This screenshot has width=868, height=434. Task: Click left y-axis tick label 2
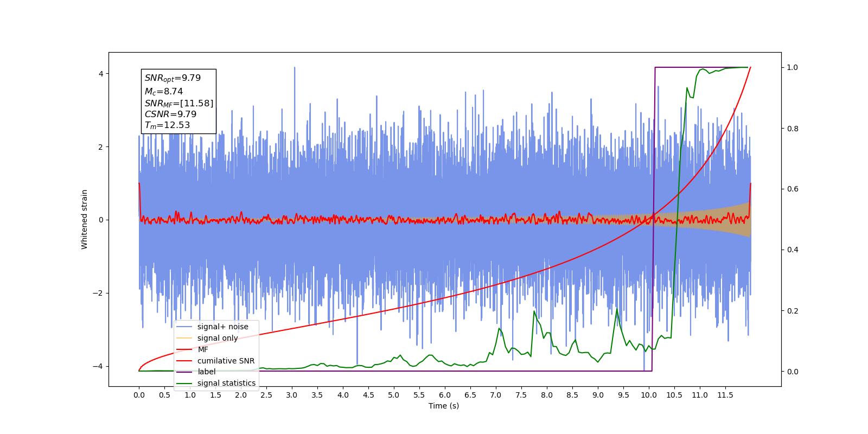tap(101, 147)
